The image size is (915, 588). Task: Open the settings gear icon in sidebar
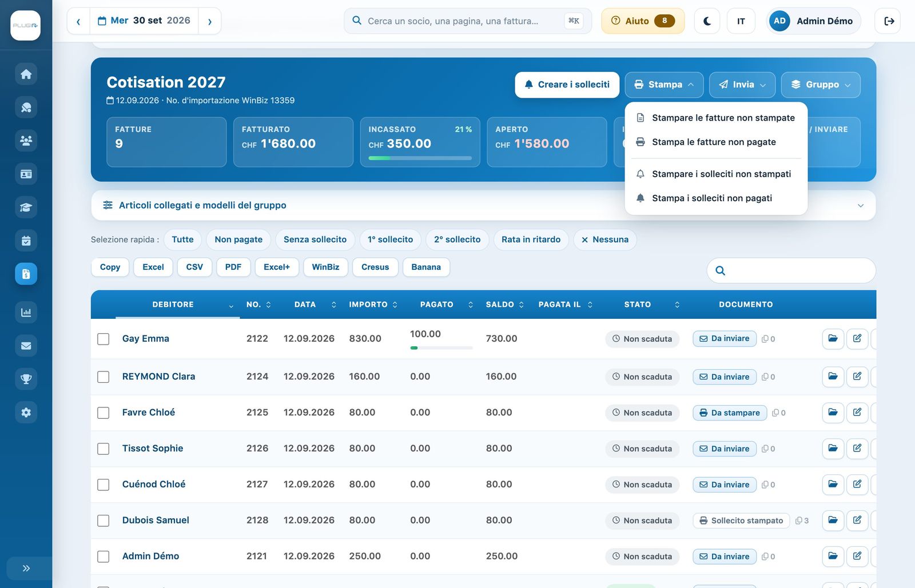tap(26, 413)
